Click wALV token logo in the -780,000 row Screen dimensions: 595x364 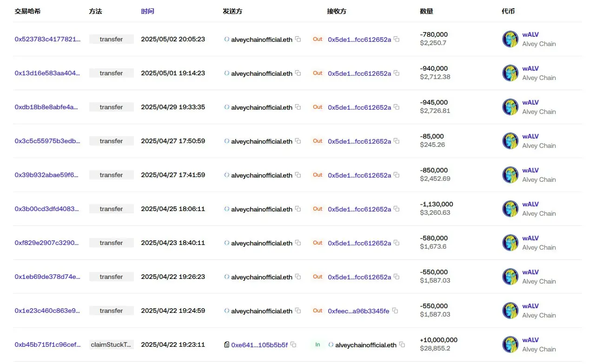tap(510, 39)
